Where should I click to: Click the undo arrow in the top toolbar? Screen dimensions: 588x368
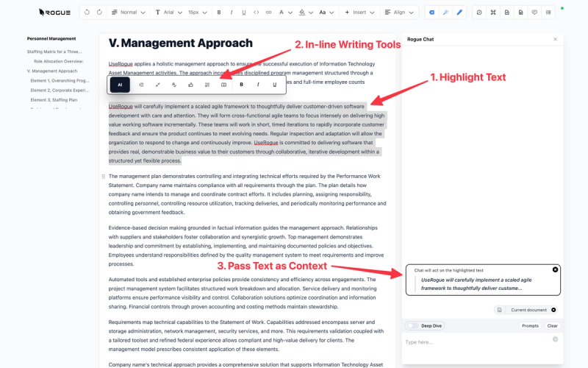pyautogui.click(x=87, y=13)
